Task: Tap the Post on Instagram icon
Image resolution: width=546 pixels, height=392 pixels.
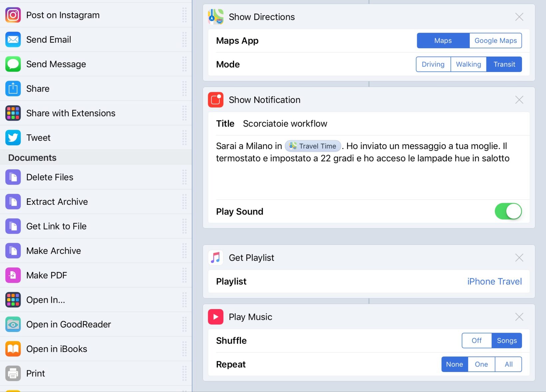Action: point(13,15)
